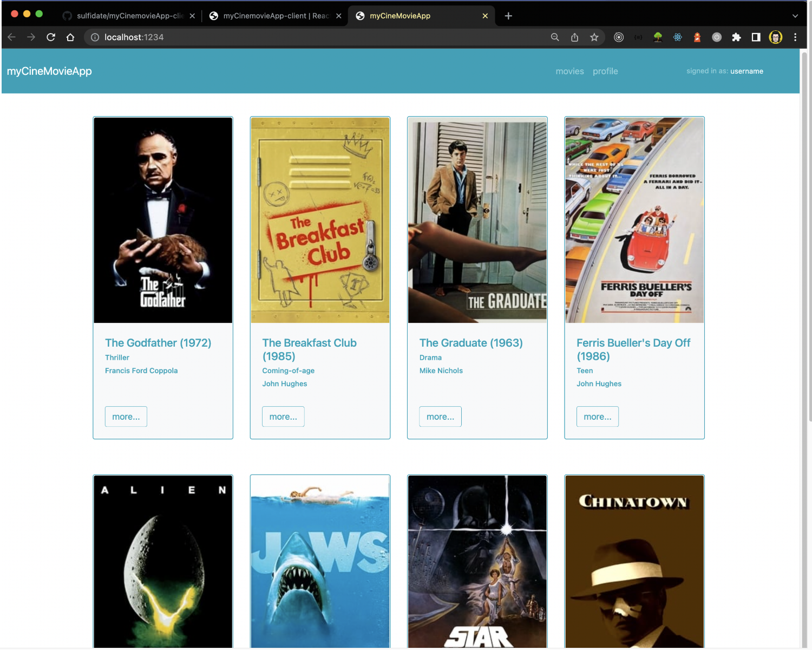Click more... on The Godfather card
Screen dimensions: 812x650
click(126, 417)
